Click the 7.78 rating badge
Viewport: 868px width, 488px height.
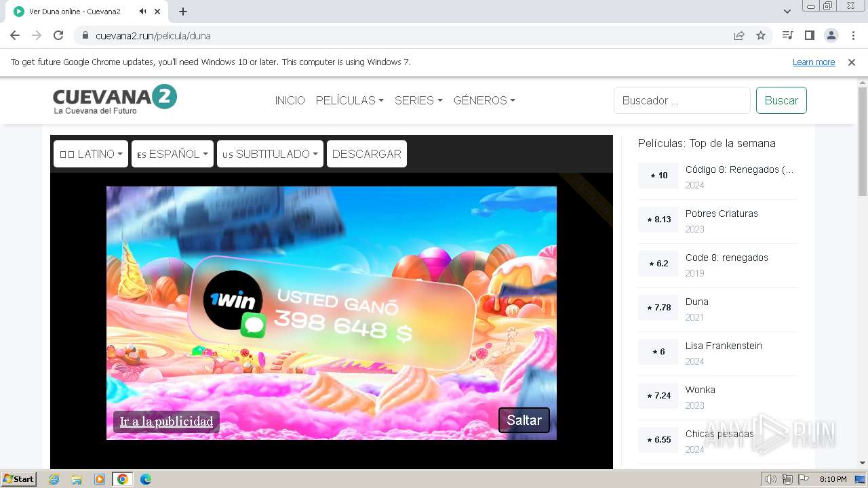click(658, 308)
